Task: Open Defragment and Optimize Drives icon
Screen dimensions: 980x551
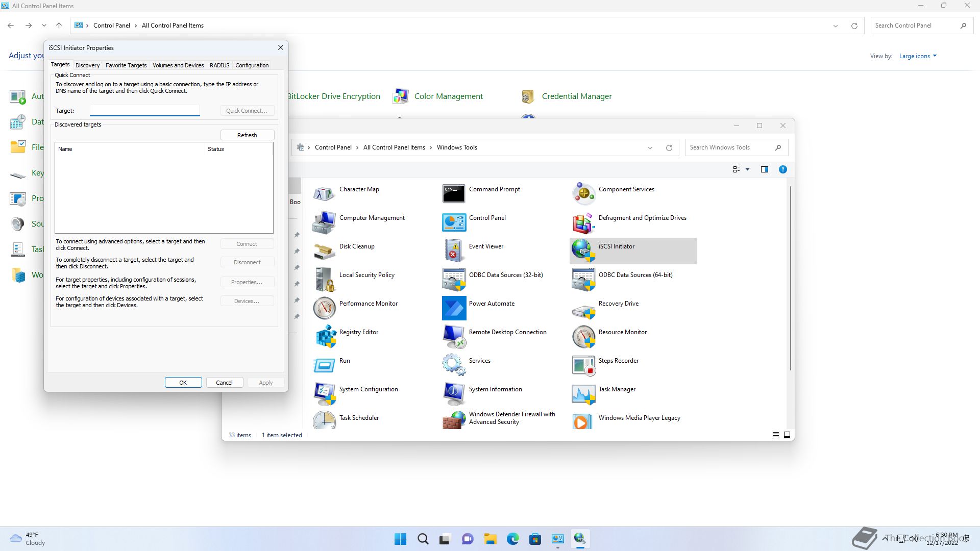Action: (x=583, y=222)
